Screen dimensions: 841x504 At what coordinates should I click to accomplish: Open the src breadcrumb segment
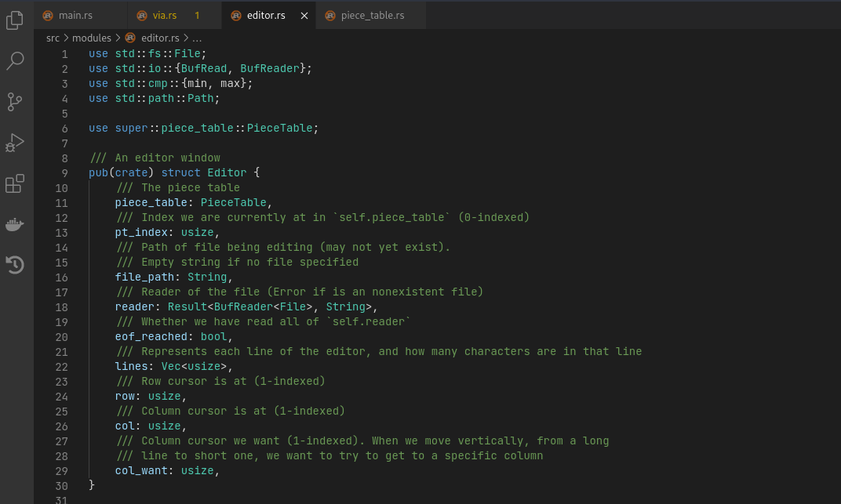pyautogui.click(x=53, y=38)
